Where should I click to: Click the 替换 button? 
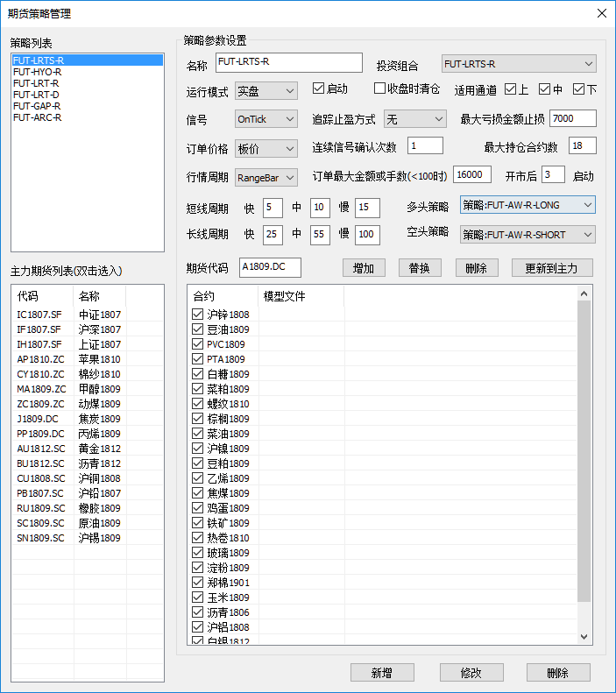420,268
